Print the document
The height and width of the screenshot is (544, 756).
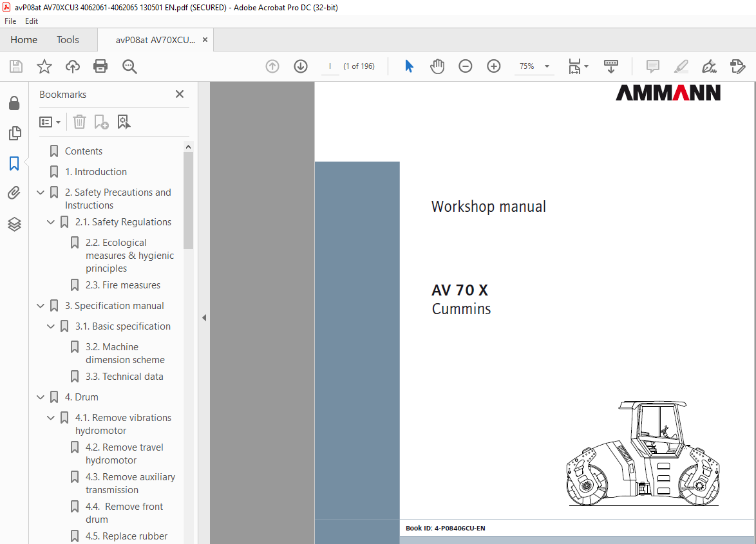100,66
